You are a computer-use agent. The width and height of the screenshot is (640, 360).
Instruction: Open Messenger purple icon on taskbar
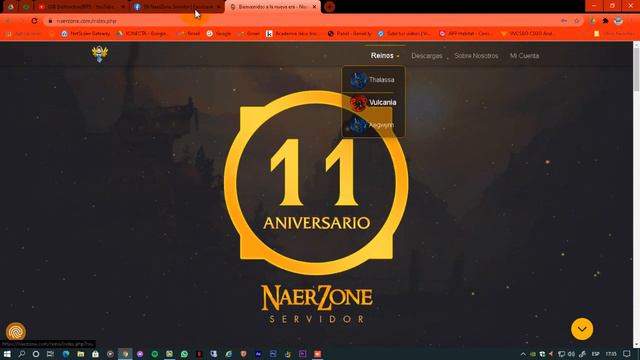pyautogui.click(x=140, y=354)
